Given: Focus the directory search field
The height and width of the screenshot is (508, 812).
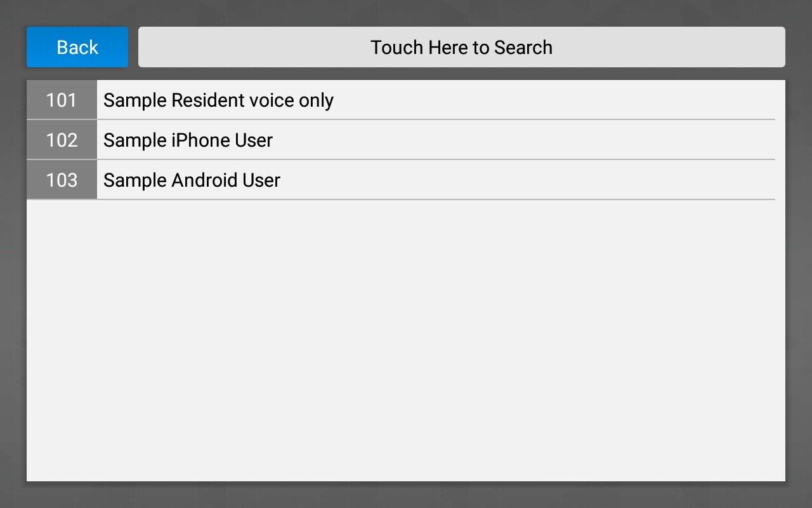Looking at the screenshot, I should pos(461,47).
